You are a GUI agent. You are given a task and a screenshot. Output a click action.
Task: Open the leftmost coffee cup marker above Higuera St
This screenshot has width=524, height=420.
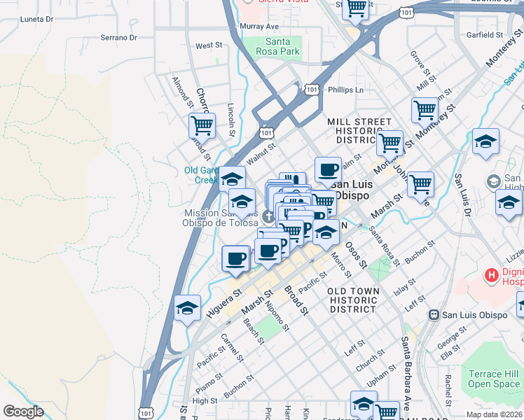(235, 260)
